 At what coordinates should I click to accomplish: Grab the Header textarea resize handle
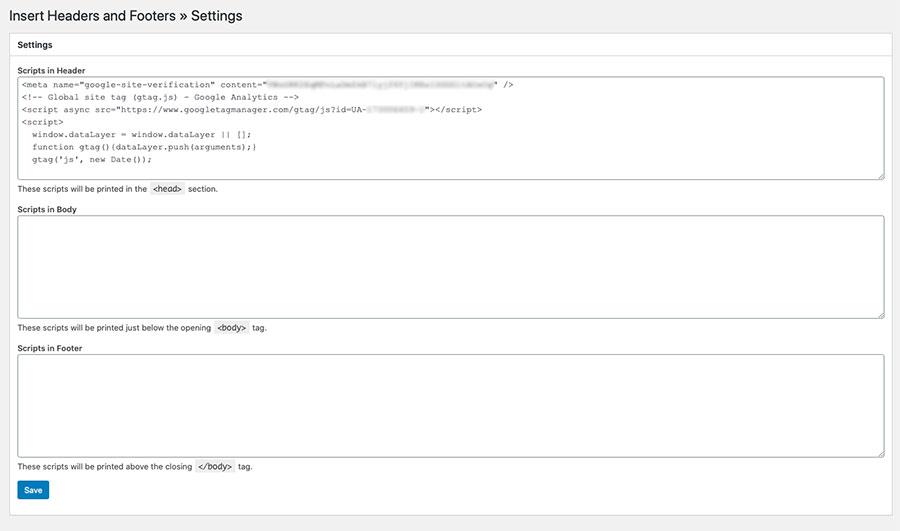880,175
